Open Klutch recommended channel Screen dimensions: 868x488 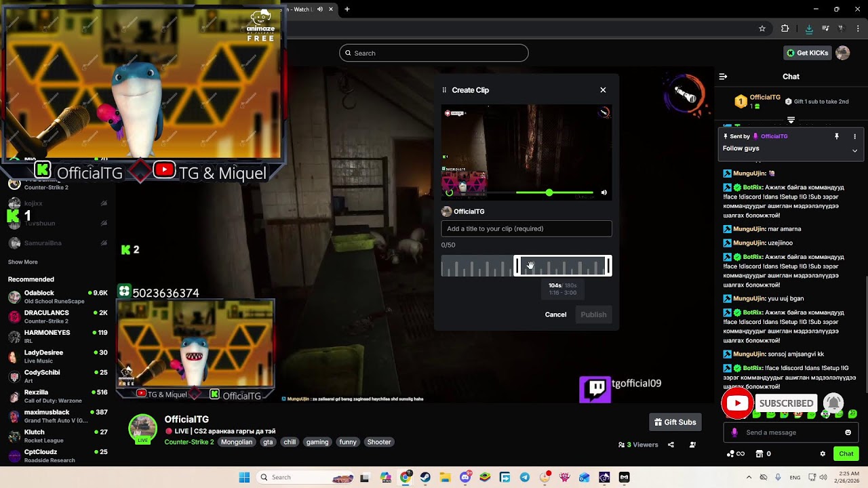point(58,436)
